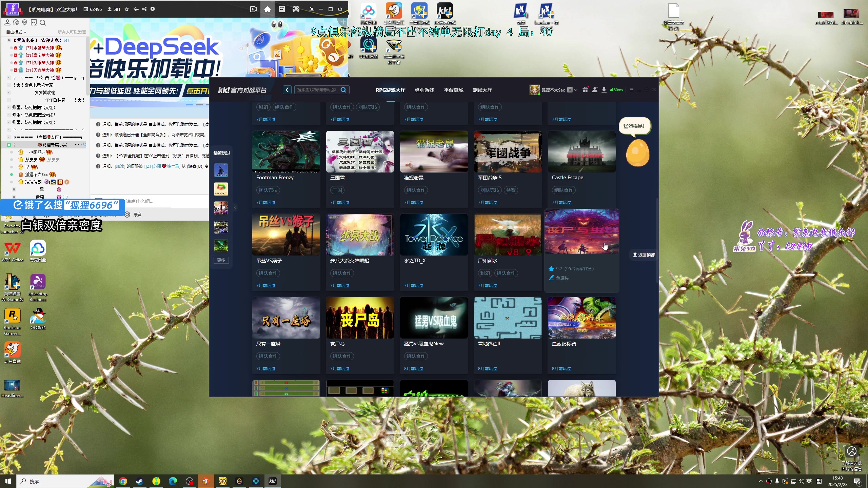This screenshot has width=868, height=488.
Task: Click the 狐狸不太Sao avatar in KK
Action: (x=534, y=90)
